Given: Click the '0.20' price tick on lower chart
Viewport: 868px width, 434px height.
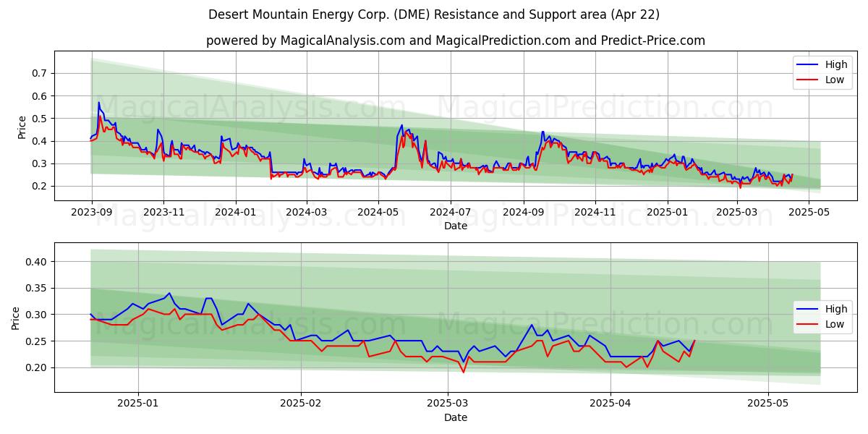Looking at the screenshot, I should (x=37, y=367).
